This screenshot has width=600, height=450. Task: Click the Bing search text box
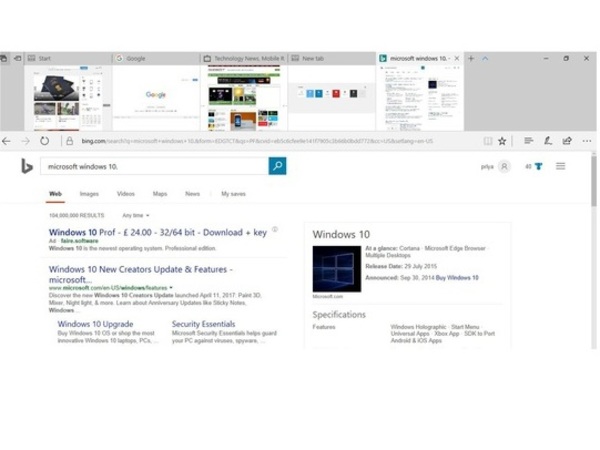(x=155, y=166)
